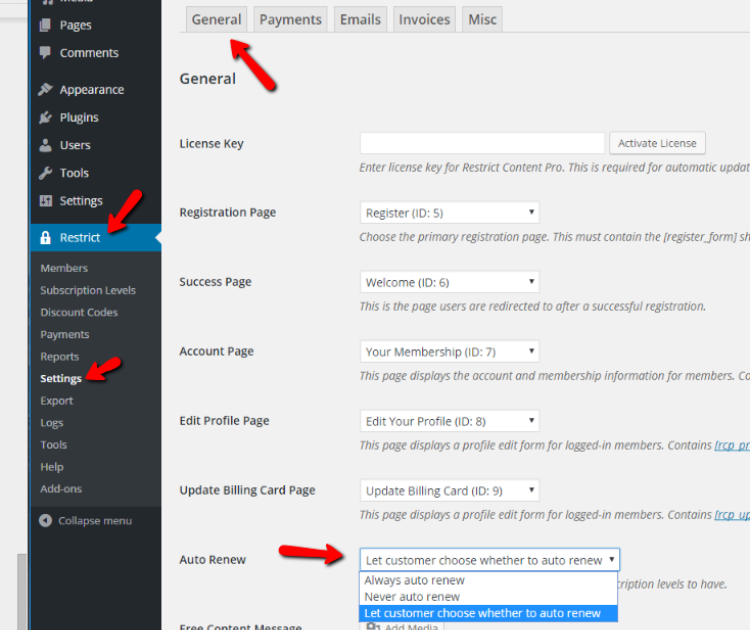Click the Activate License button
Image resolution: width=750 pixels, height=630 pixels.
click(x=657, y=143)
